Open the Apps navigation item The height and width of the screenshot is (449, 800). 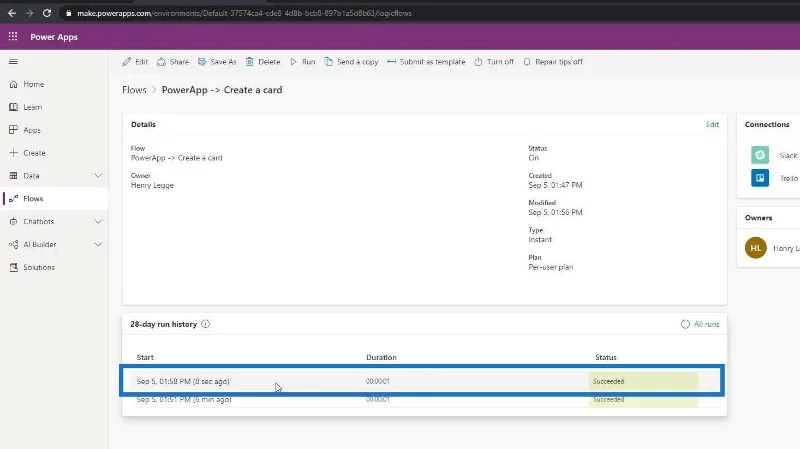54,130
